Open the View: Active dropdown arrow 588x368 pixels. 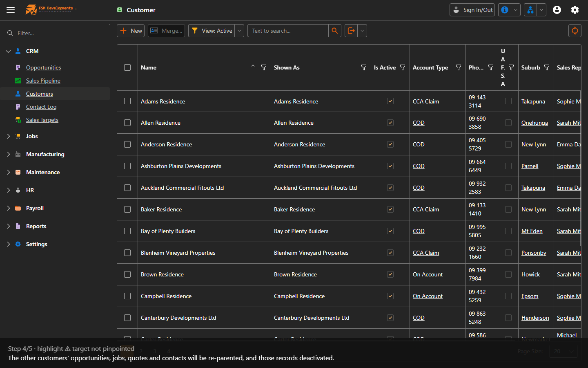tap(239, 31)
